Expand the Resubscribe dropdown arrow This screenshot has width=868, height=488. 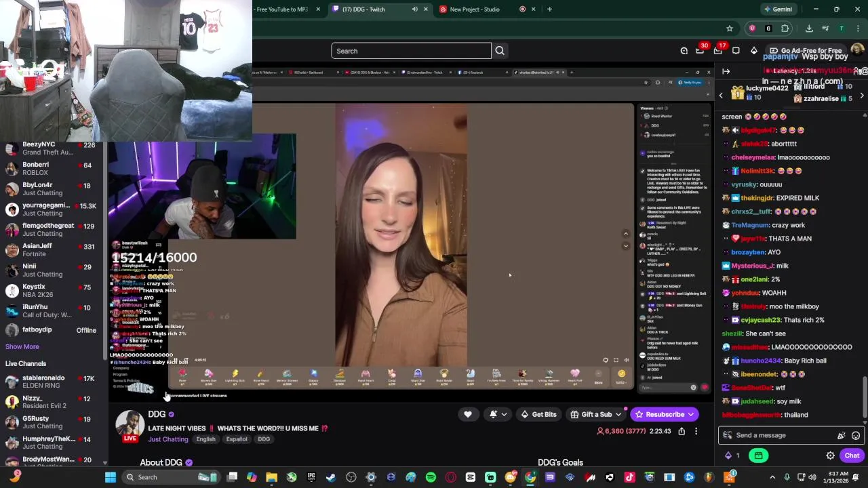click(x=691, y=414)
